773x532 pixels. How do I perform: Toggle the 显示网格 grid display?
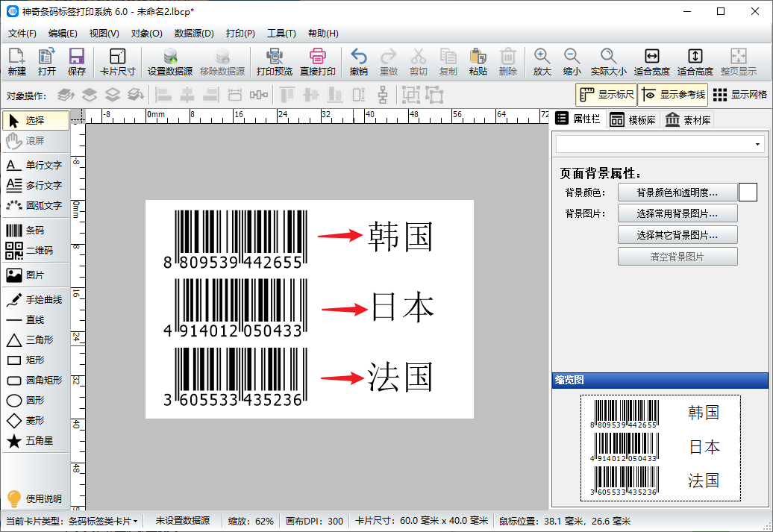point(739,95)
